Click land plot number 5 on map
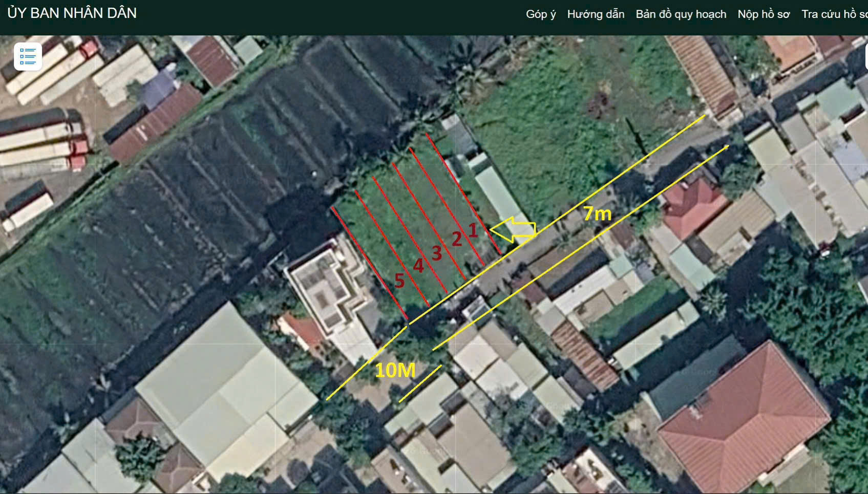The width and height of the screenshot is (868, 494). point(399,281)
